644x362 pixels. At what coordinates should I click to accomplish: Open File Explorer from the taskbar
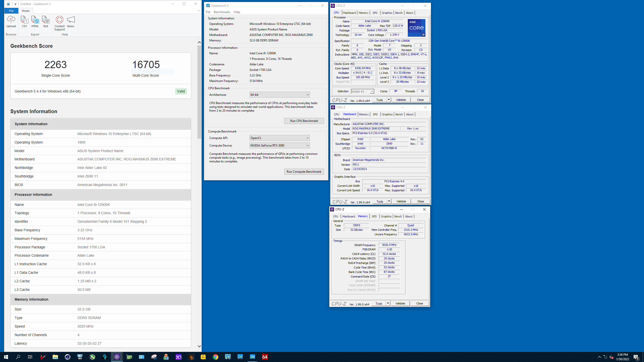tap(55, 357)
